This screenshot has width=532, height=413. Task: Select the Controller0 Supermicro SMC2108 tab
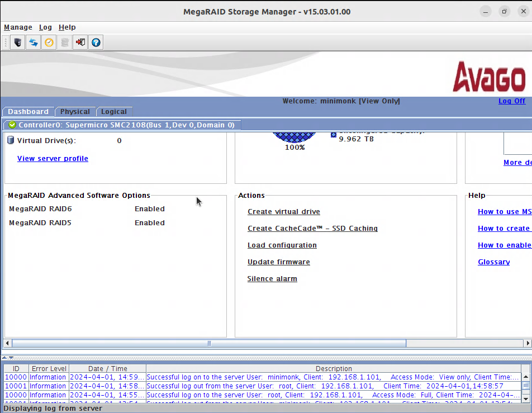click(122, 125)
